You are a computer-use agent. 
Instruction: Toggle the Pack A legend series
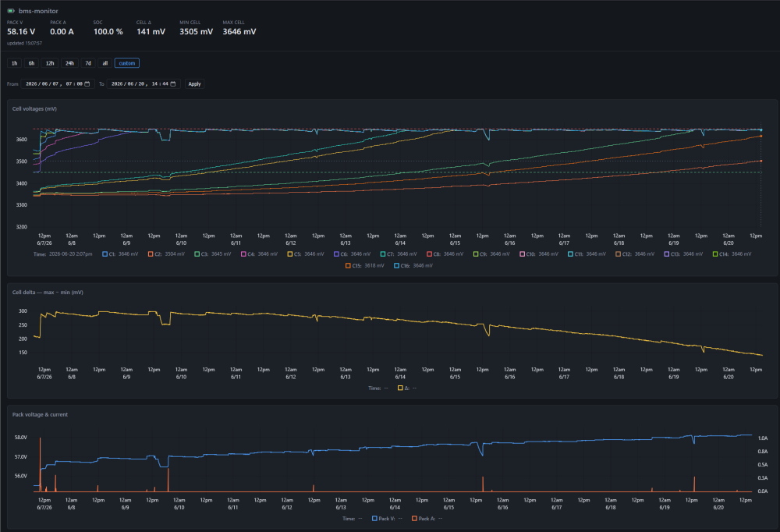(427, 519)
